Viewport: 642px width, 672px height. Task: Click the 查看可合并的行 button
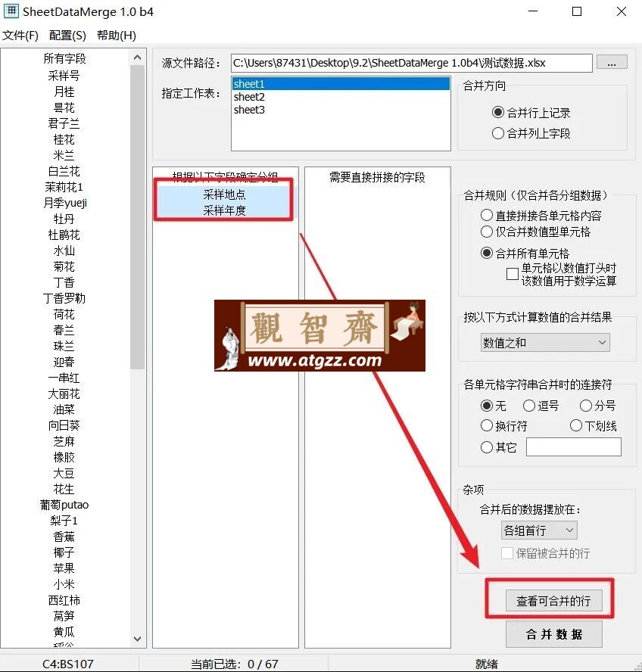[x=553, y=601]
